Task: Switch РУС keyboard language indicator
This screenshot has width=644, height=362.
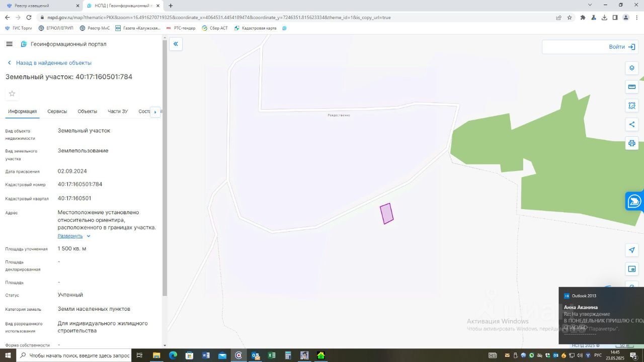Action: (x=598, y=355)
